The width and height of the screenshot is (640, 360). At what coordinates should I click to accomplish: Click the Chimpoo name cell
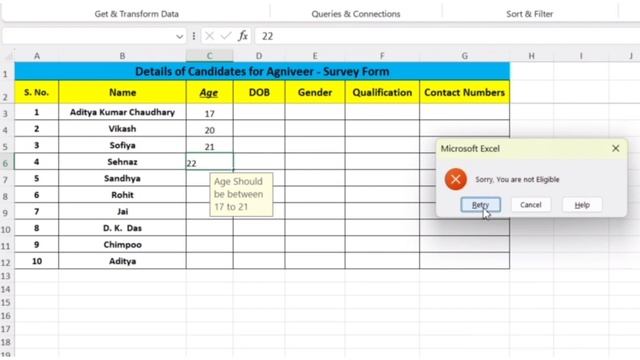[122, 244]
